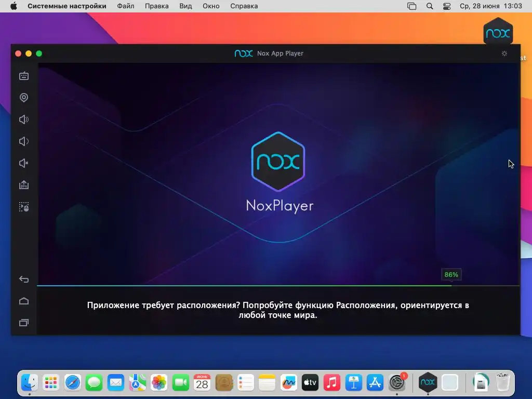Open Apple TV from the Dock

point(310,383)
